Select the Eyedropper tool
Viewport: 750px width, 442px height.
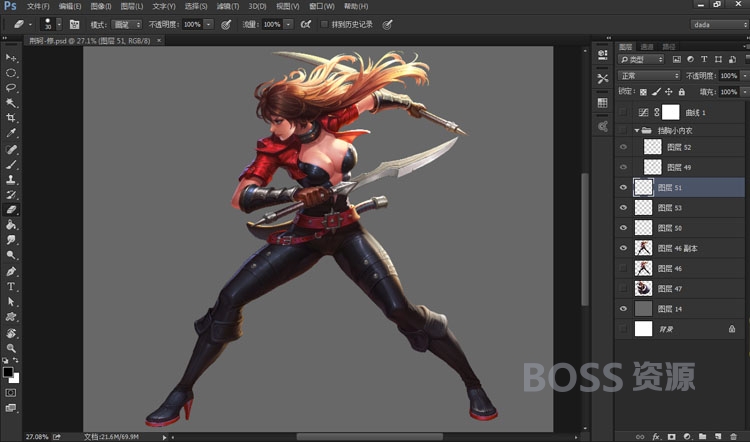click(x=11, y=133)
